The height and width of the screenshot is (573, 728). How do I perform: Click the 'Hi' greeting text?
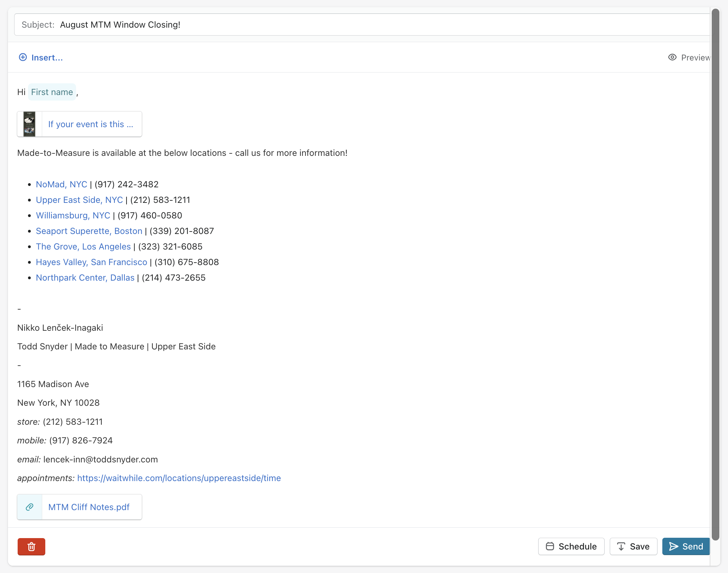pos(21,92)
